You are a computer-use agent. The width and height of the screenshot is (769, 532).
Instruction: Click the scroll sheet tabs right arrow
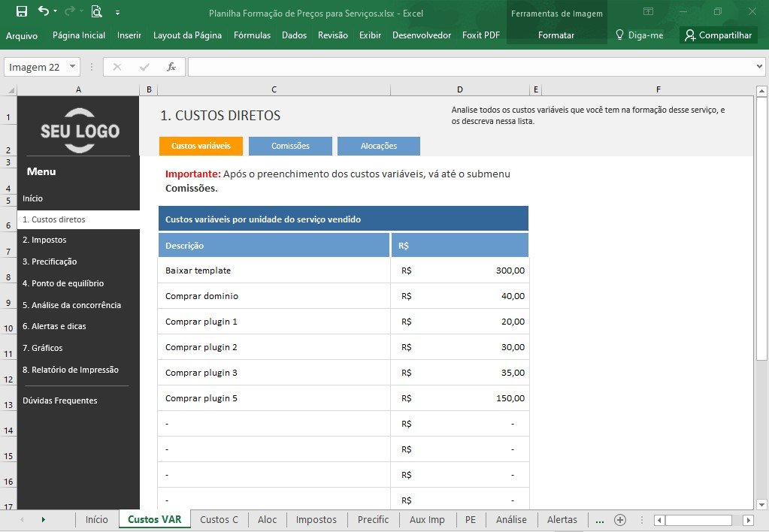click(x=43, y=520)
